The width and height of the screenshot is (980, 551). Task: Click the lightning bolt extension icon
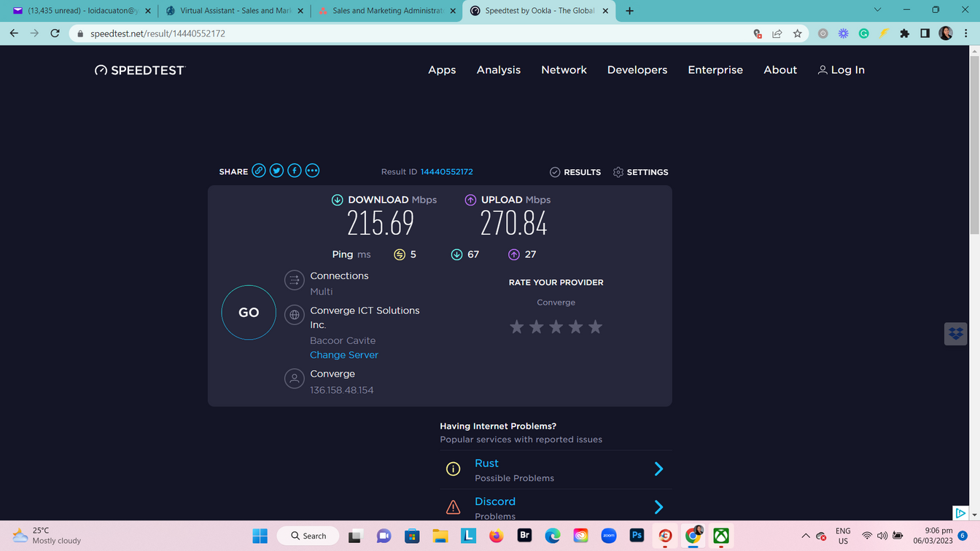tap(884, 34)
